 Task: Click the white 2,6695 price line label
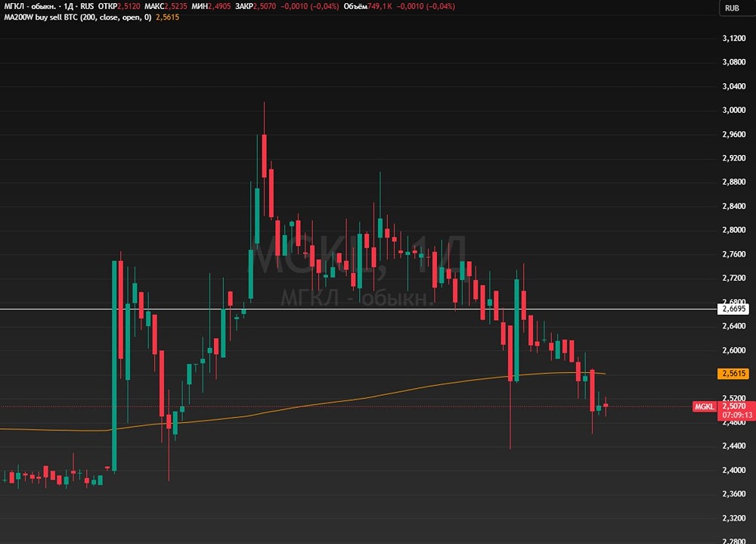tap(733, 309)
